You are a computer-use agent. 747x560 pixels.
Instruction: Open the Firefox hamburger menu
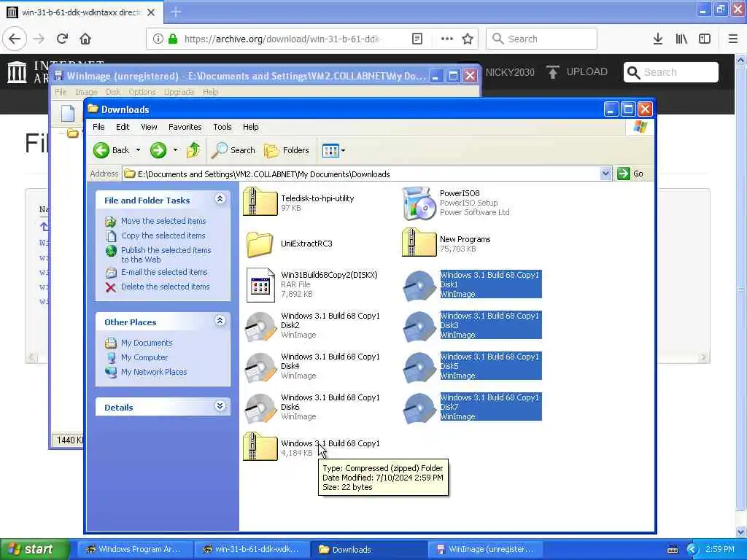click(x=733, y=39)
